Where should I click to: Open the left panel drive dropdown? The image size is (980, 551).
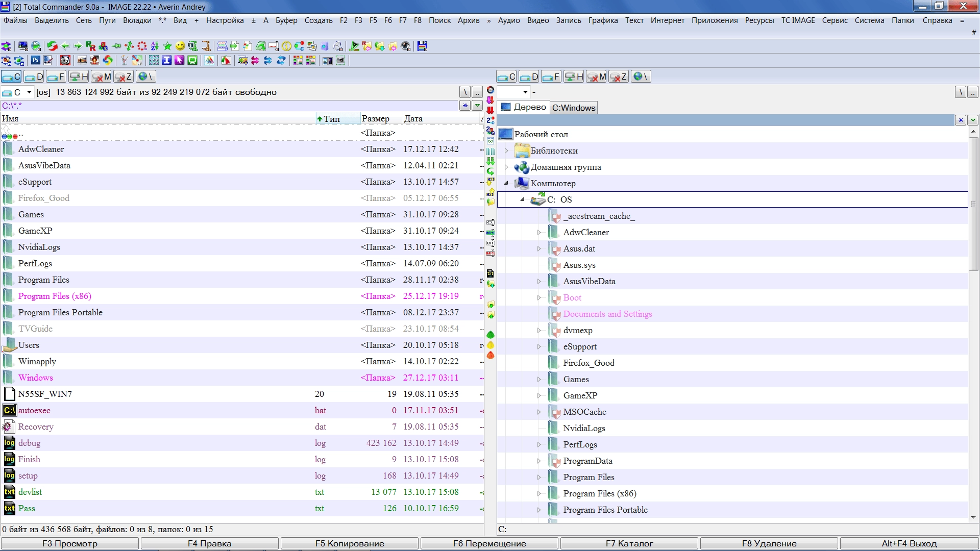point(29,92)
